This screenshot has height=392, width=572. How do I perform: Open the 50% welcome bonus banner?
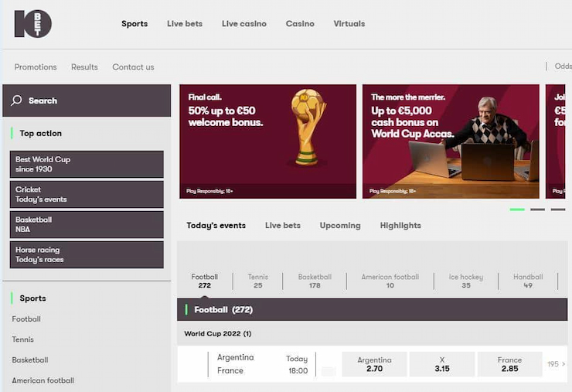[267, 141]
